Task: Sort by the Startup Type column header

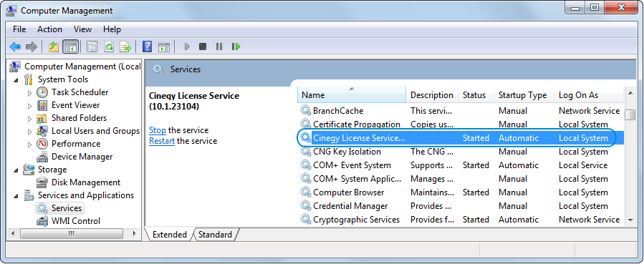Action: tap(524, 94)
